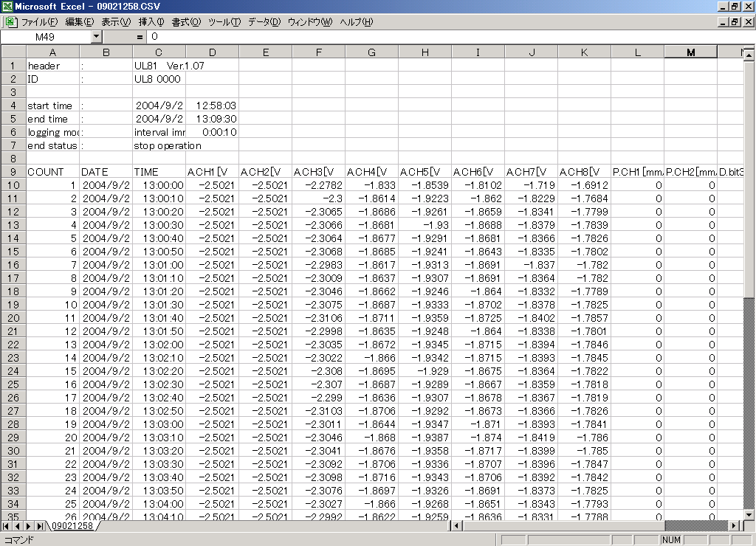
Task: Click cell 'start time'
Action: (53, 106)
